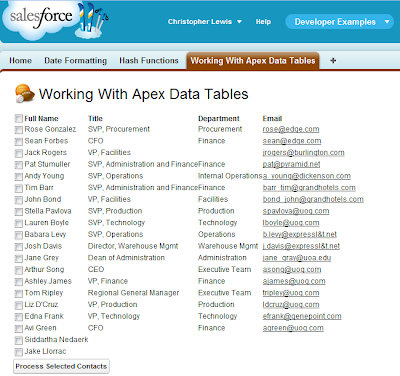Open the Christopher Lewis user menu
400x376 pixels.
coord(205,22)
